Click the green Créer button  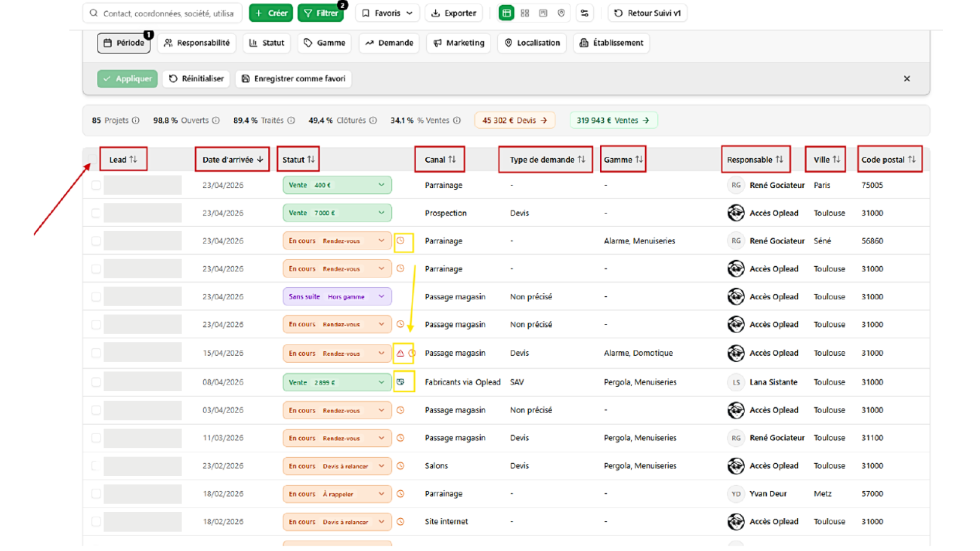point(271,13)
